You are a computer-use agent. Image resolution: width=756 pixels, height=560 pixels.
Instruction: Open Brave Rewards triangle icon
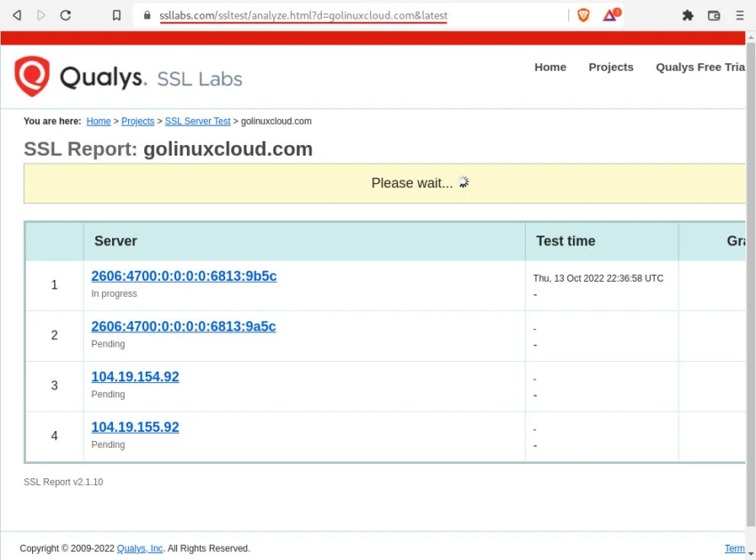pos(610,15)
